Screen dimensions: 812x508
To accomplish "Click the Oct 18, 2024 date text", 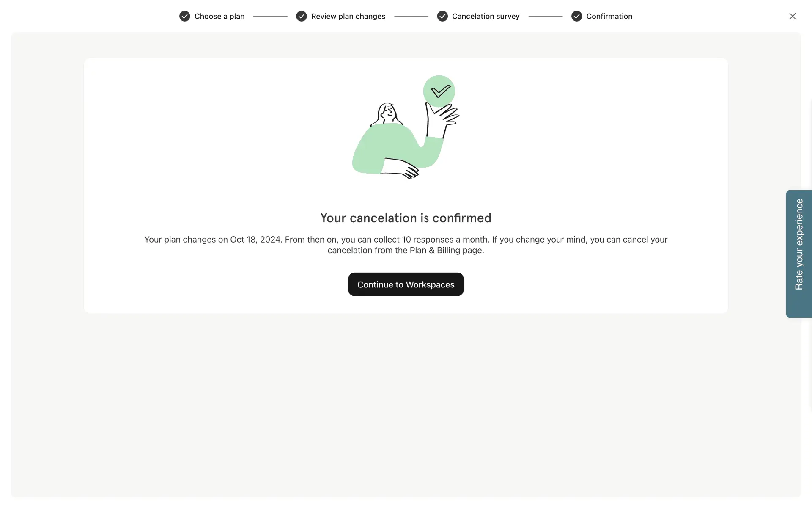I will pyautogui.click(x=255, y=240).
